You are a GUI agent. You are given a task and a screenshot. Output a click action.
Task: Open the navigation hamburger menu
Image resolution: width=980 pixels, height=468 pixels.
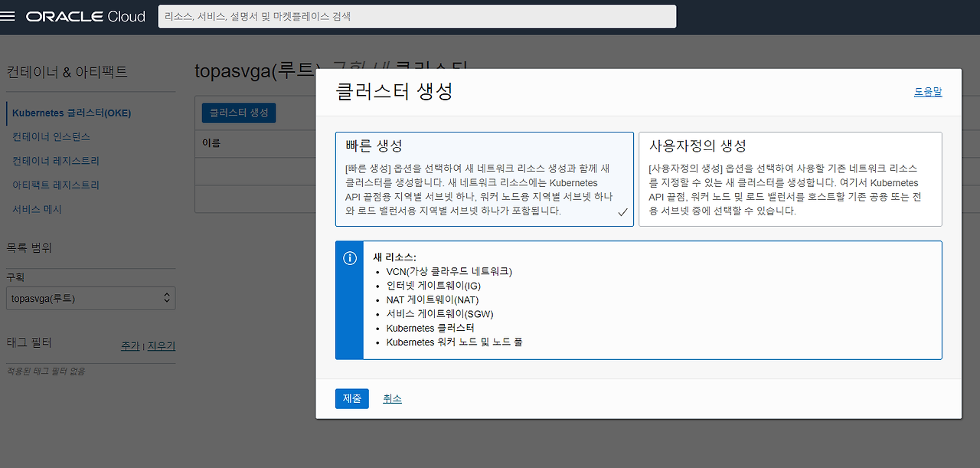[x=8, y=16]
